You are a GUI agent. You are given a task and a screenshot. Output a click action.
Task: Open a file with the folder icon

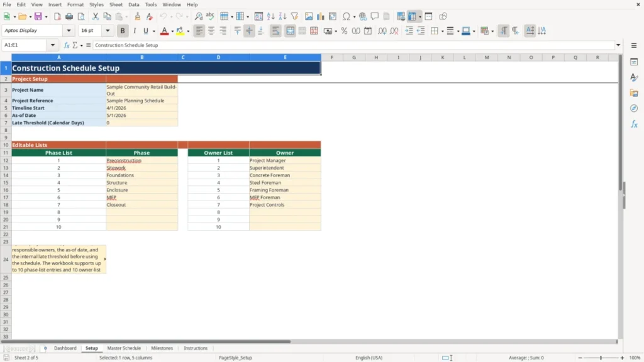(x=22, y=16)
